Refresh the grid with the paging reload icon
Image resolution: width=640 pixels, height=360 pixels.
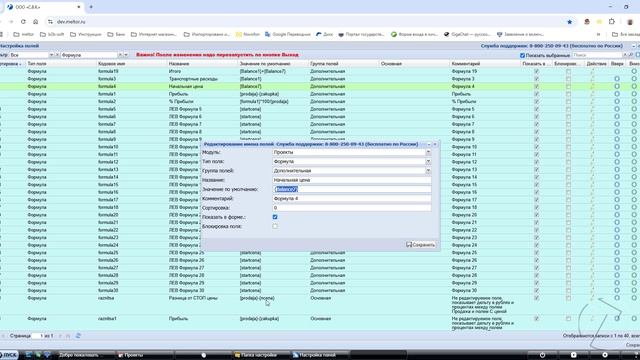coord(78,336)
